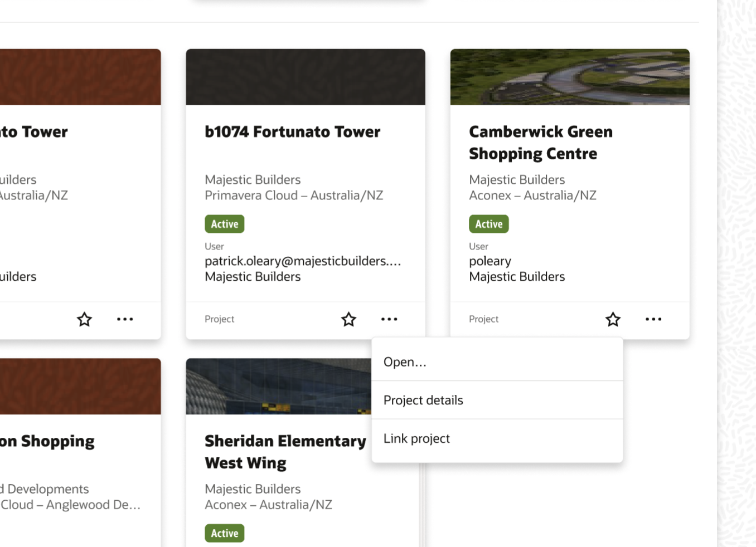This screenshot has width=756, height=547.
Task: Click the Sheridan Elementary building thumbnail
Action: coord(278,386)
